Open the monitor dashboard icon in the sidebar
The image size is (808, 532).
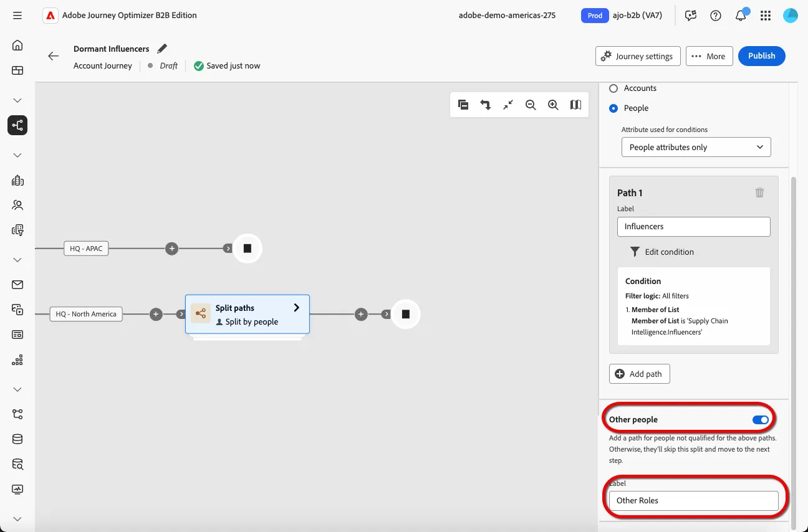pos(17,490)
